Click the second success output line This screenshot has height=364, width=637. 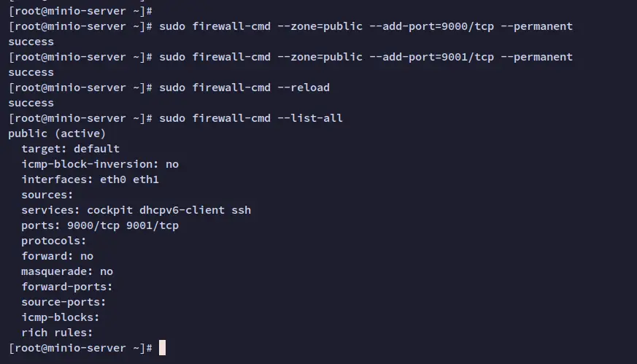[x=31, y=72]
